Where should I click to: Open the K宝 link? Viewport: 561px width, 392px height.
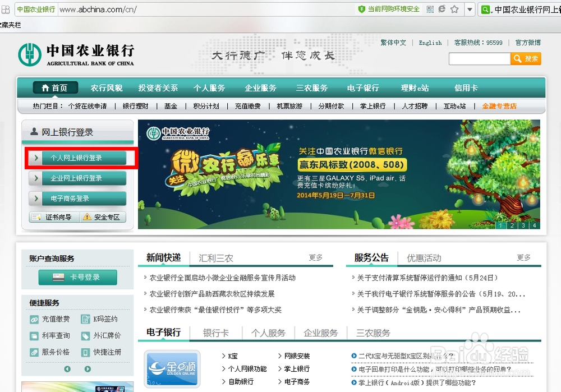(x=233, y=356)
